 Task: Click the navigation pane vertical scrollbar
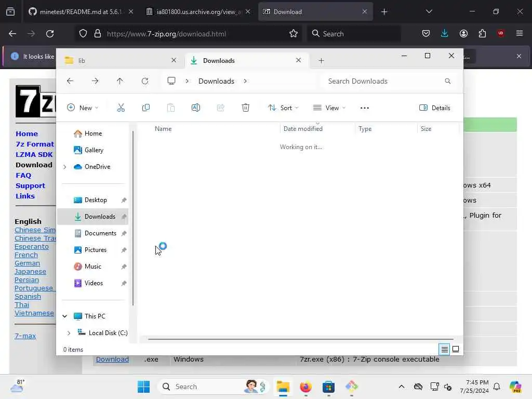133,218
